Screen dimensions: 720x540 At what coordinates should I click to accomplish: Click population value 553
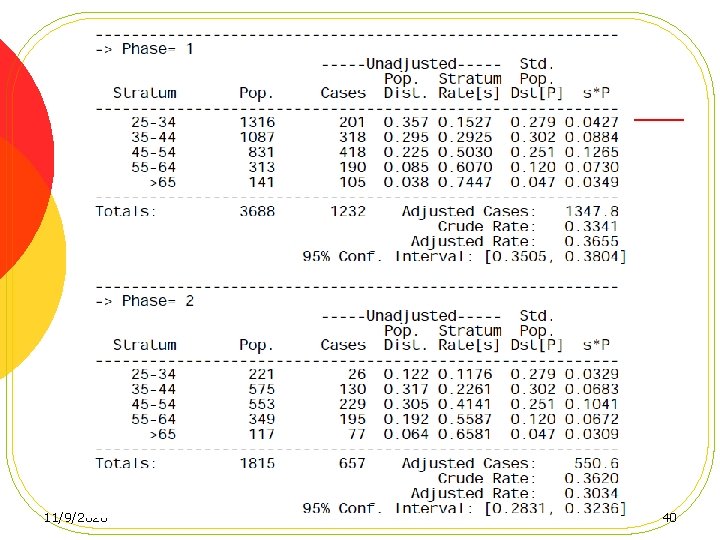[262, 404]
